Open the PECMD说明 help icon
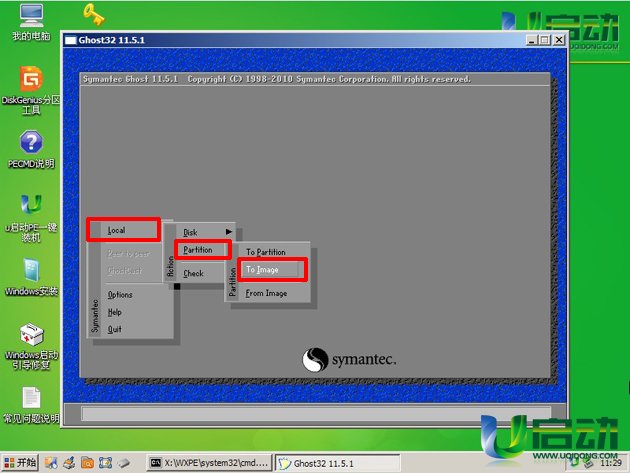This screenshot has height=473, width=630. [x=31, y=149]
